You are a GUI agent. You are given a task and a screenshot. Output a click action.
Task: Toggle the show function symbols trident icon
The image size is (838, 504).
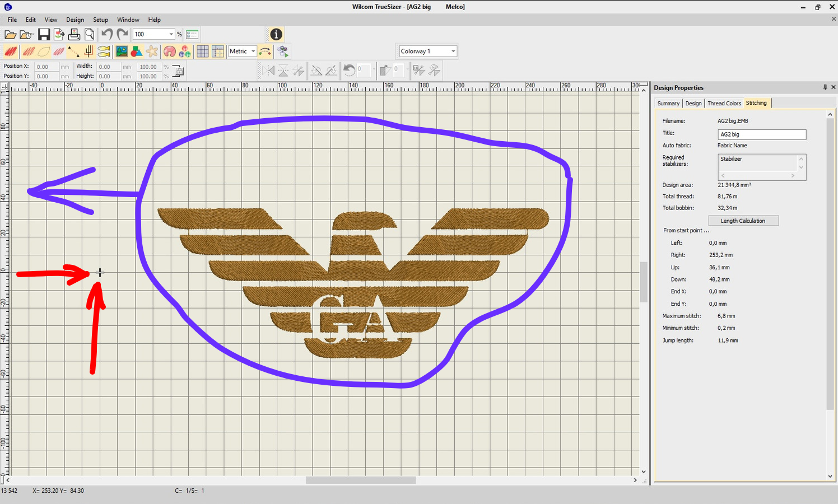pos(89,52)
